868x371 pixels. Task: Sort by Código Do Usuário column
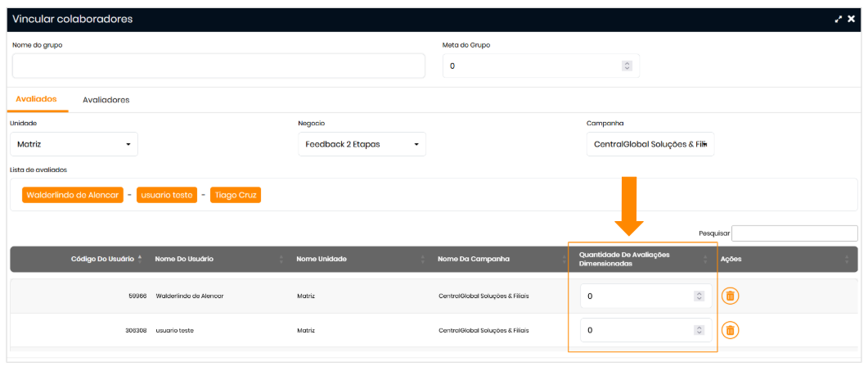(x=102, y=259)
